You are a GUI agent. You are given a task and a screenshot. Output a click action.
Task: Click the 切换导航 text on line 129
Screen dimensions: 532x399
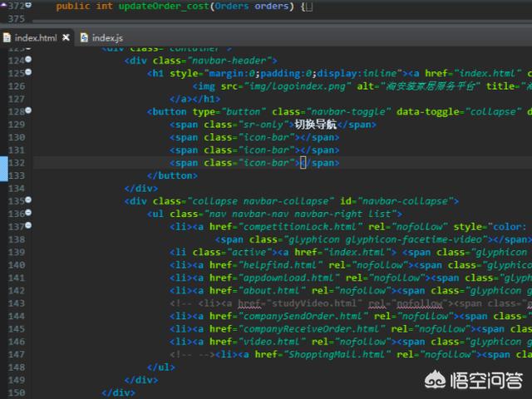315,125
